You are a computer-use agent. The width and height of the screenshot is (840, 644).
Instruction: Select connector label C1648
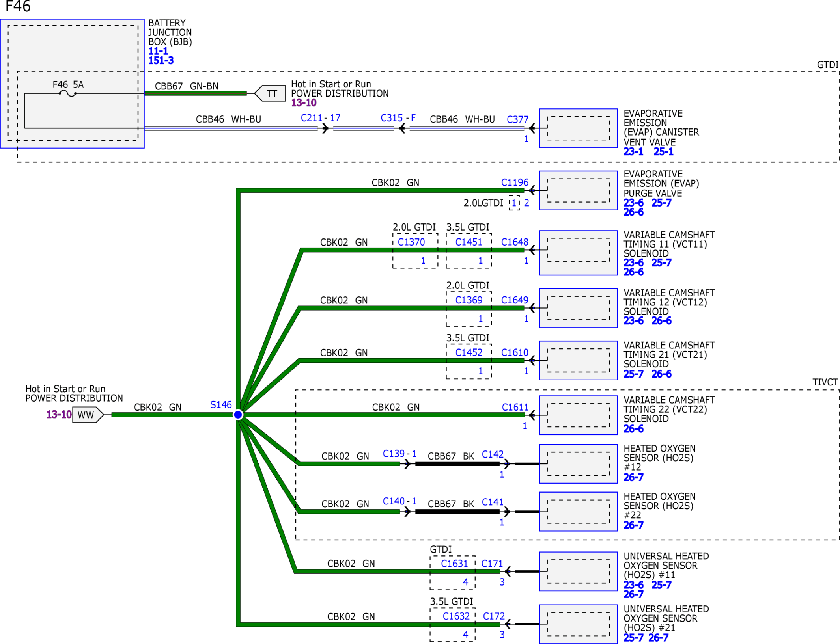click(x=515, y=242)
